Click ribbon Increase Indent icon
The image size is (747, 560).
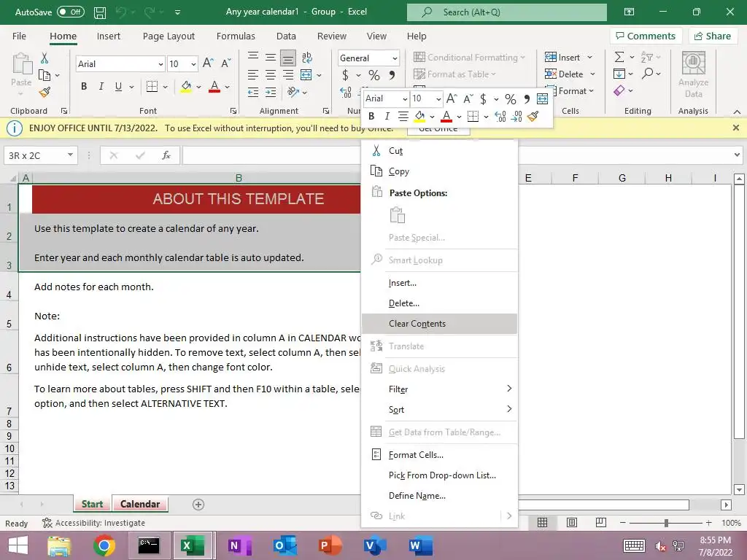(271, 93)
